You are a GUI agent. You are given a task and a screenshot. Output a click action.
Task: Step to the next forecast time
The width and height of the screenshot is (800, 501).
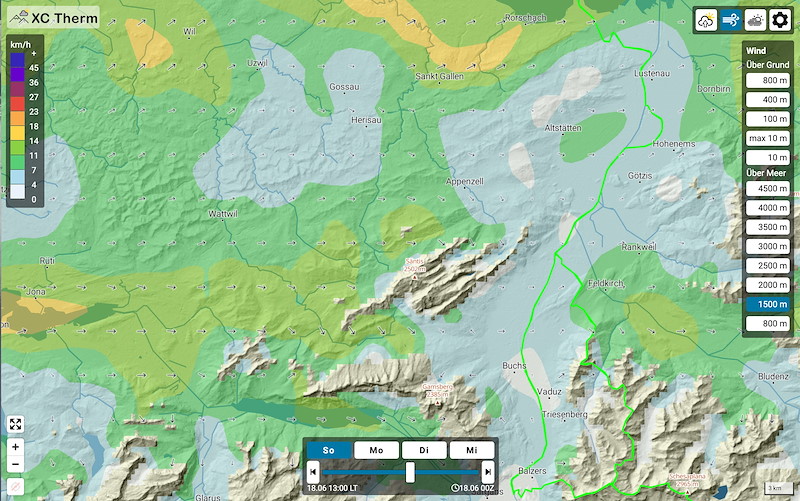click(487, 472)
